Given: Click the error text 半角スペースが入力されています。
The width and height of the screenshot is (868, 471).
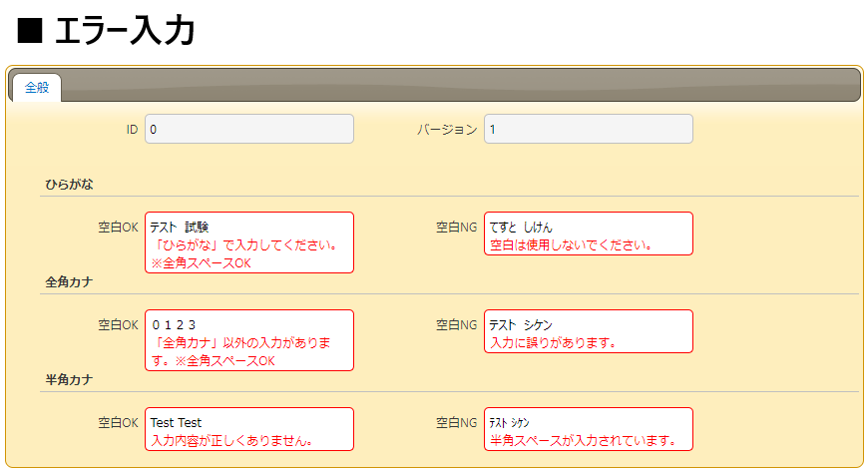Looking at the screenshot, I should pyautogui.click(x=584, y=441).
